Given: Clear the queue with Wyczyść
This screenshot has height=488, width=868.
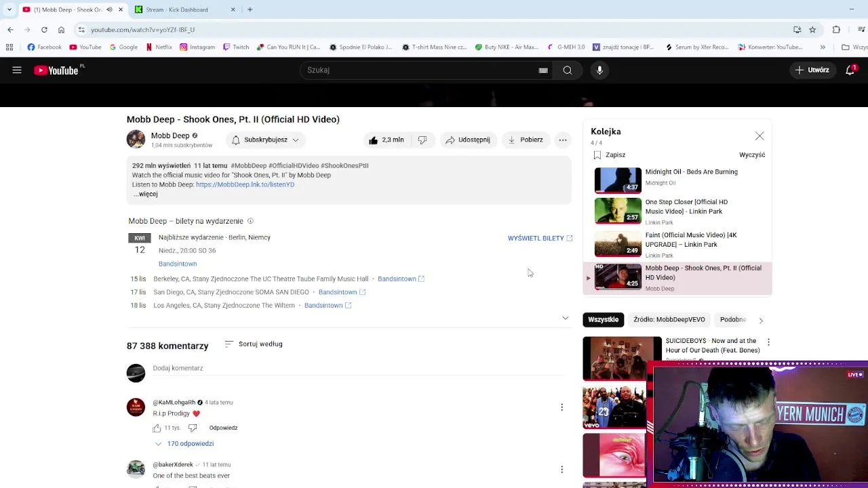Looking at the screenshot, I should pyautogui.click(x=752, y=155).
